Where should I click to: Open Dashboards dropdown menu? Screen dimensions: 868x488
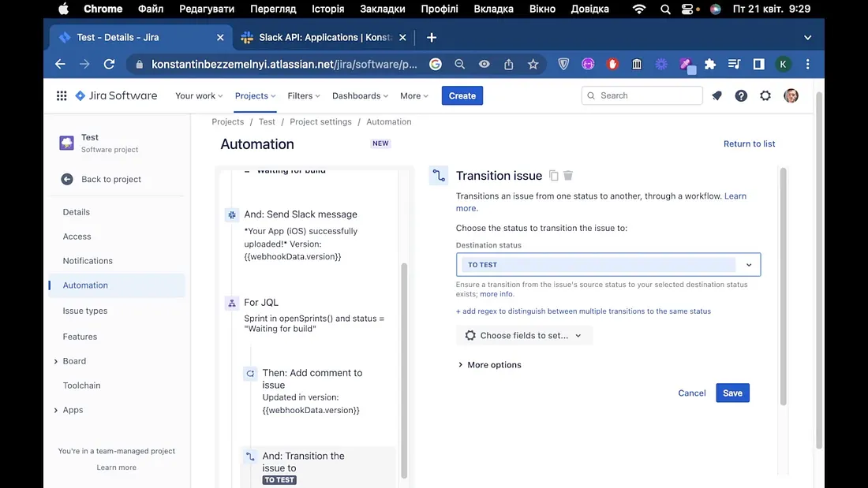pyautogui.click(x=360, y=95)
